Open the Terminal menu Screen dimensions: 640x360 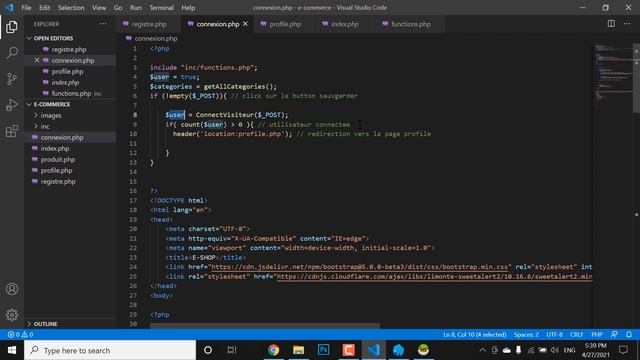tap(161, 8)
